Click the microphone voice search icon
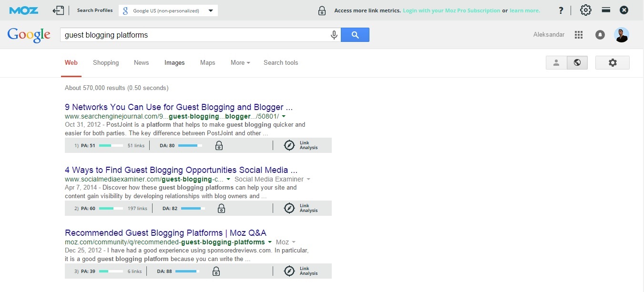The height and width of the screenshot is (292, 644). click(x=334, y=35)
